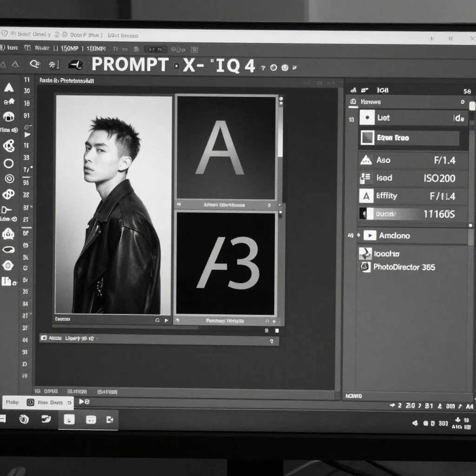
Task: Click the dome-shaped tool icon in left toolbar
Action: [x=9, y=116]
